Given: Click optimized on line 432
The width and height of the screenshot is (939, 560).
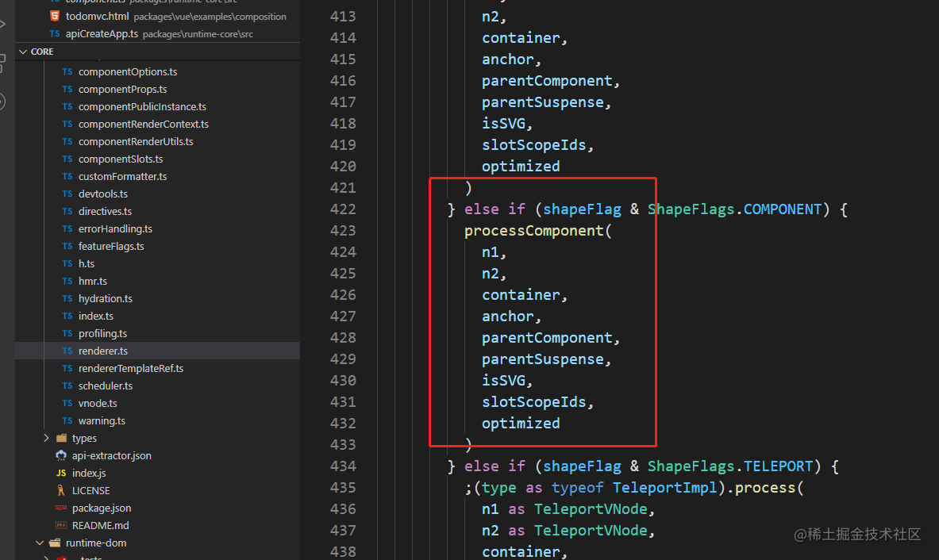Looking at the screenshot, I should click(x=521, y=424).
